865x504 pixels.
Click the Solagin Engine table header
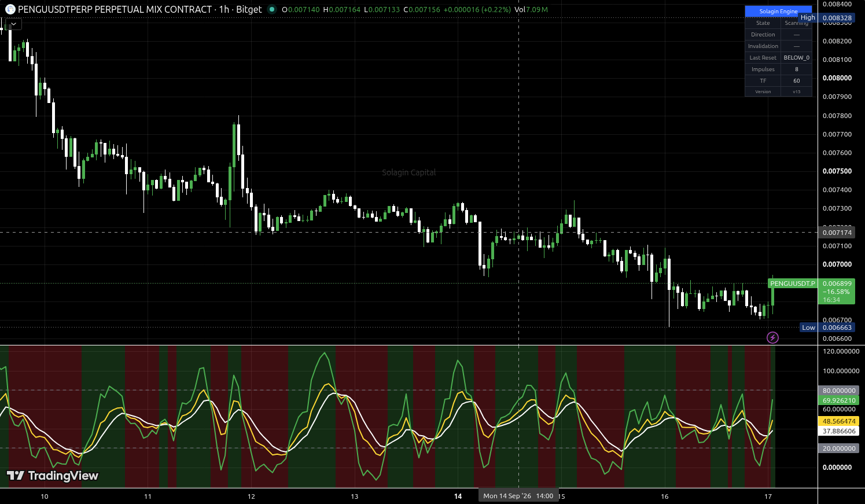[778, 11]
